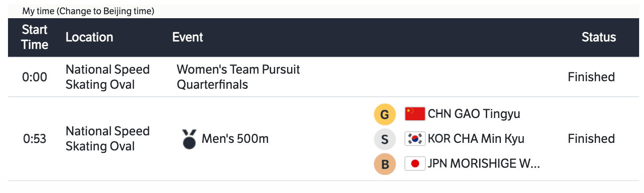Select gold medalist CHN GAO Tingyu
The width and height of the screenshot is (644, 193).
click(x=474, y=114)
